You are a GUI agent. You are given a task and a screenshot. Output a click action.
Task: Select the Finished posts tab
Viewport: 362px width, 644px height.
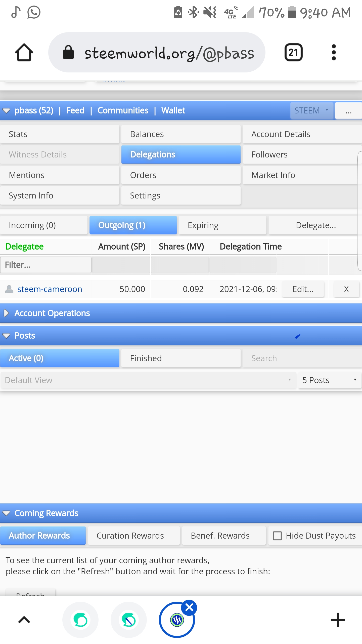181,358
